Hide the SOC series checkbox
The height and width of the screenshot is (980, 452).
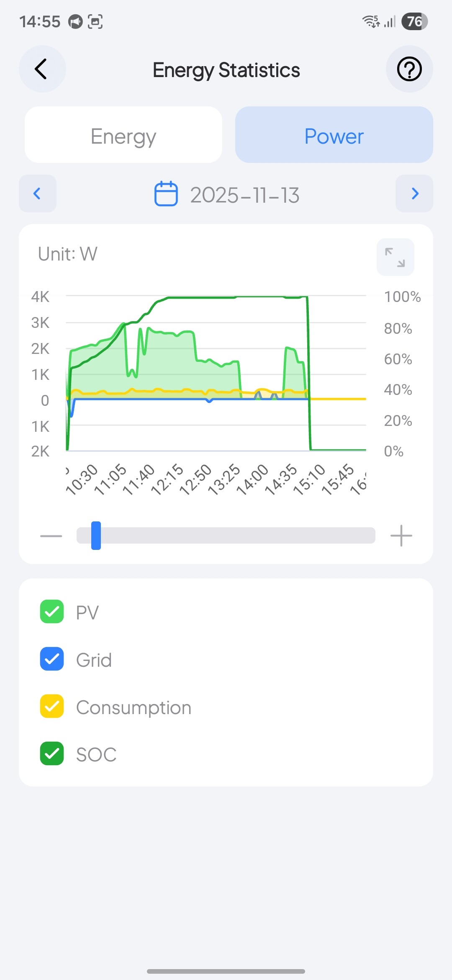(x=52, y=753)
